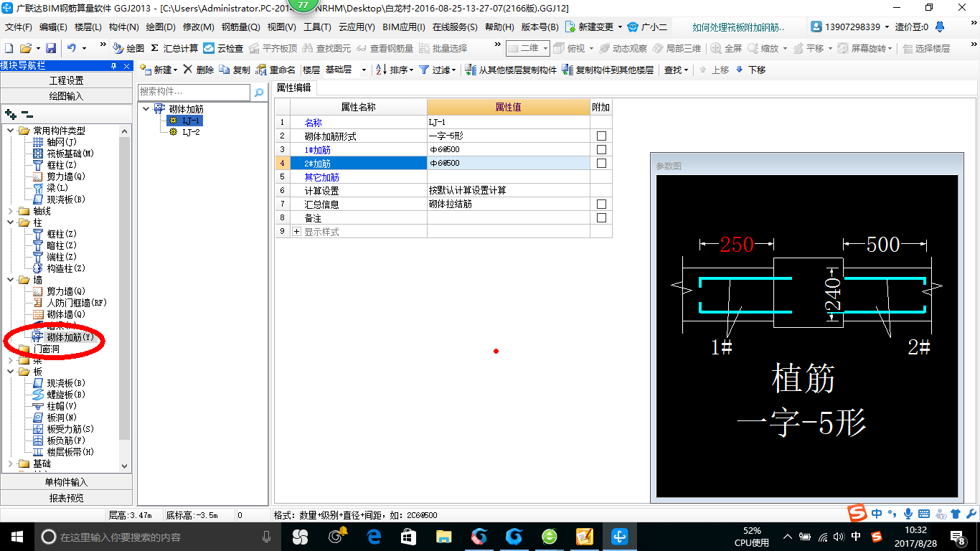This screenshot has width=980, height=551.
Task: Switch to 属性编辑 tab
Action: [294, 88]
